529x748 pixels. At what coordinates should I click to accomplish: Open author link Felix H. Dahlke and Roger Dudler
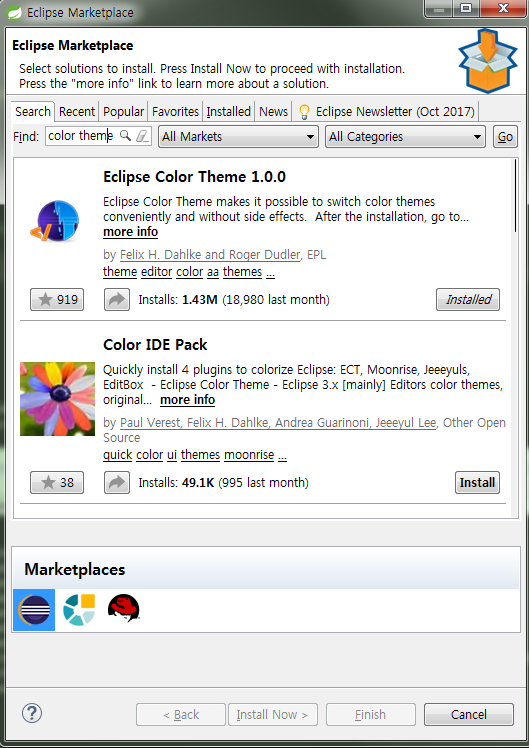210,255
